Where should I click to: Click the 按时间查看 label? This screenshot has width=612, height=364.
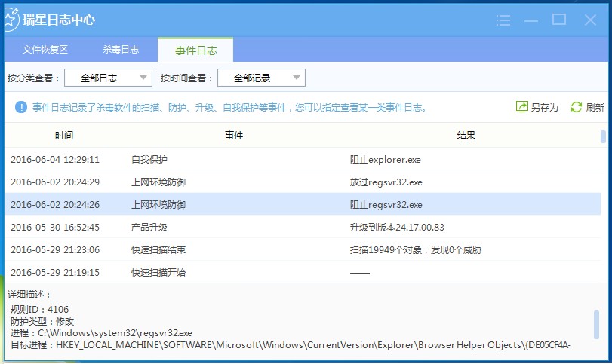click(186, 78)
